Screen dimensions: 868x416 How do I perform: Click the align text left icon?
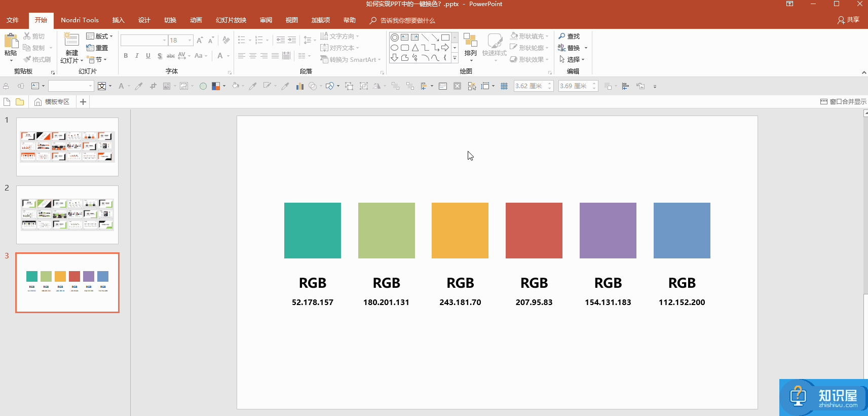pos(242,56)
